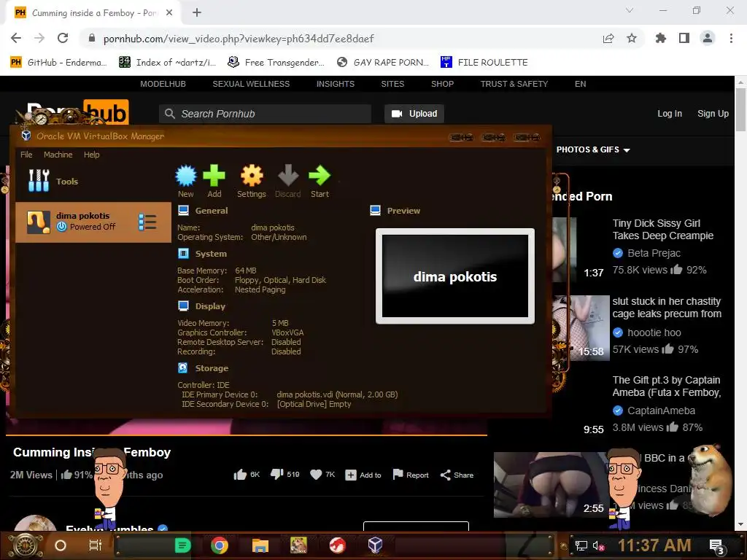Open Chrome from the taskbar
747x560 pixels.
(220, 545)
